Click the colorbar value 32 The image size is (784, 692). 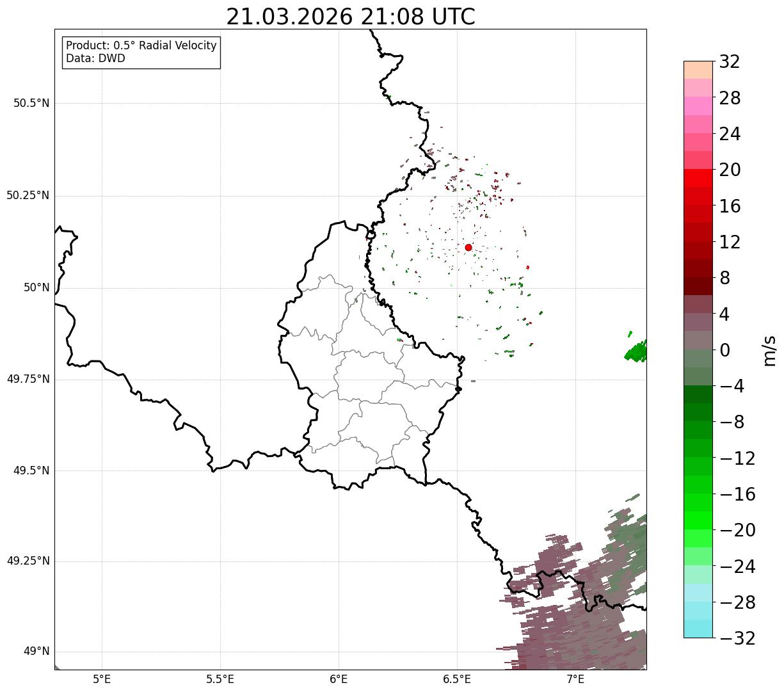pos(730,62)
